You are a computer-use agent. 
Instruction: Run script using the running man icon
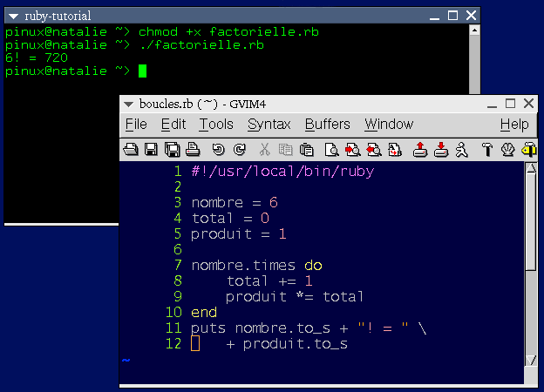click(462, 149)
